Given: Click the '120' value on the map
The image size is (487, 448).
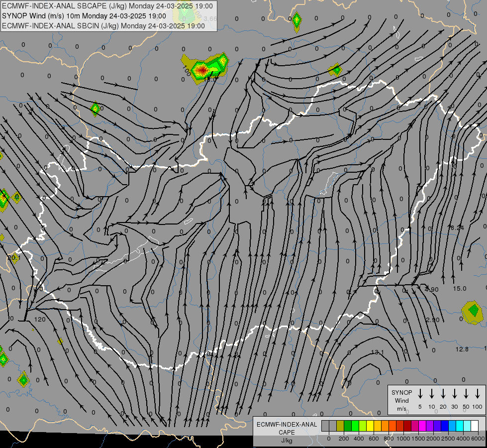Looking at the screenshot, I should coord(40,319).
